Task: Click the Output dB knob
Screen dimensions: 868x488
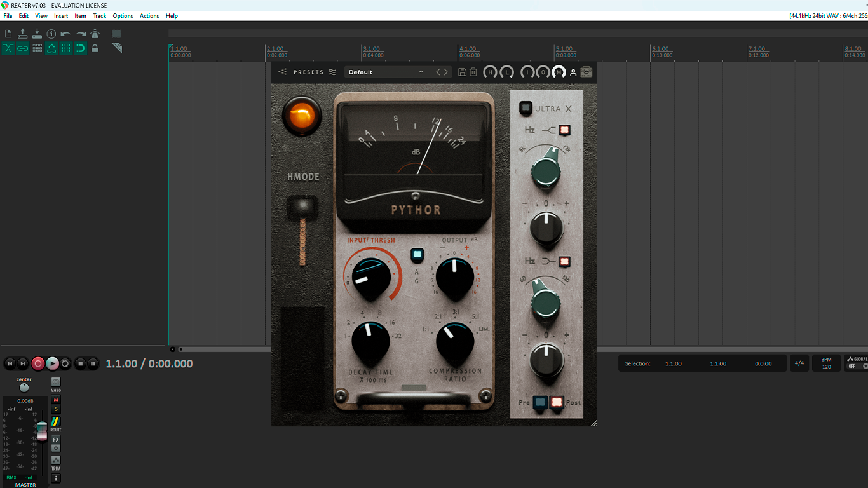Action: pos(455,278)
